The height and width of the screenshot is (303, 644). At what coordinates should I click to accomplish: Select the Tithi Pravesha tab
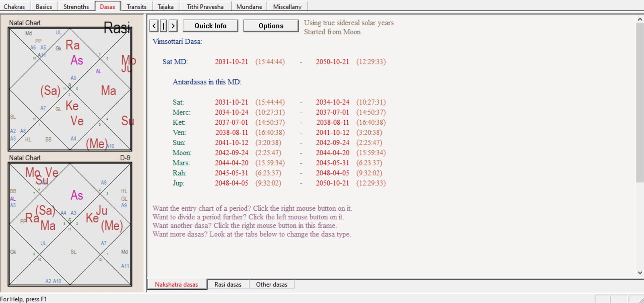click(x=205, y=6)
